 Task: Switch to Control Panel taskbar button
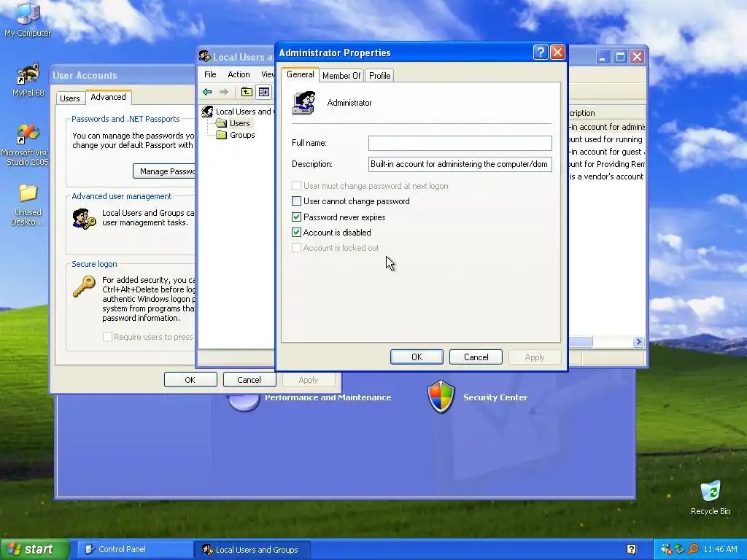coord(134,550)
